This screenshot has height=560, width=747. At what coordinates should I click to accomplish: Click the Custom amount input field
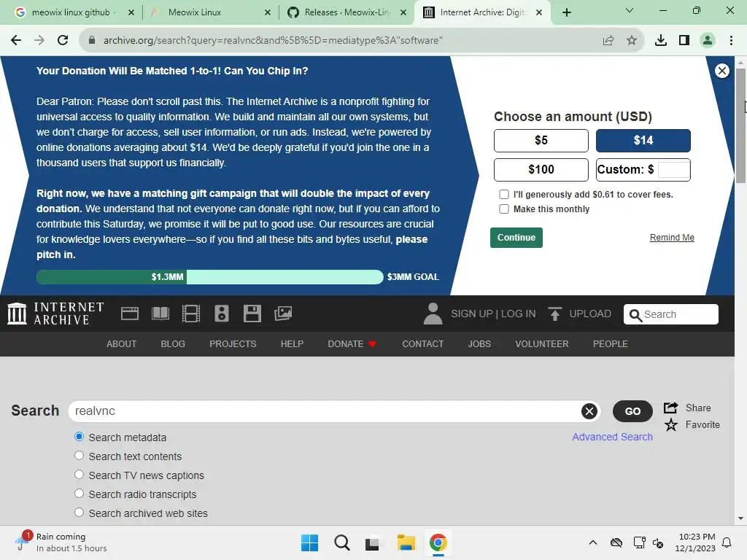(673, 169)
